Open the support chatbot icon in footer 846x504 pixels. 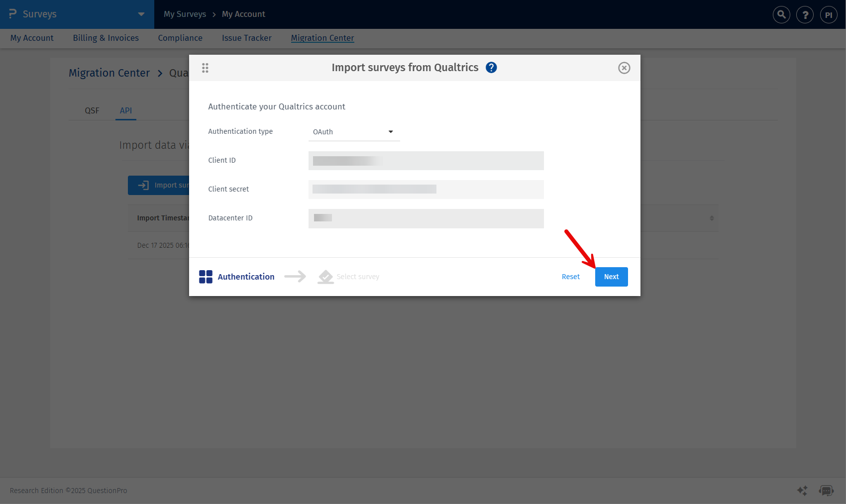(827, 491)
